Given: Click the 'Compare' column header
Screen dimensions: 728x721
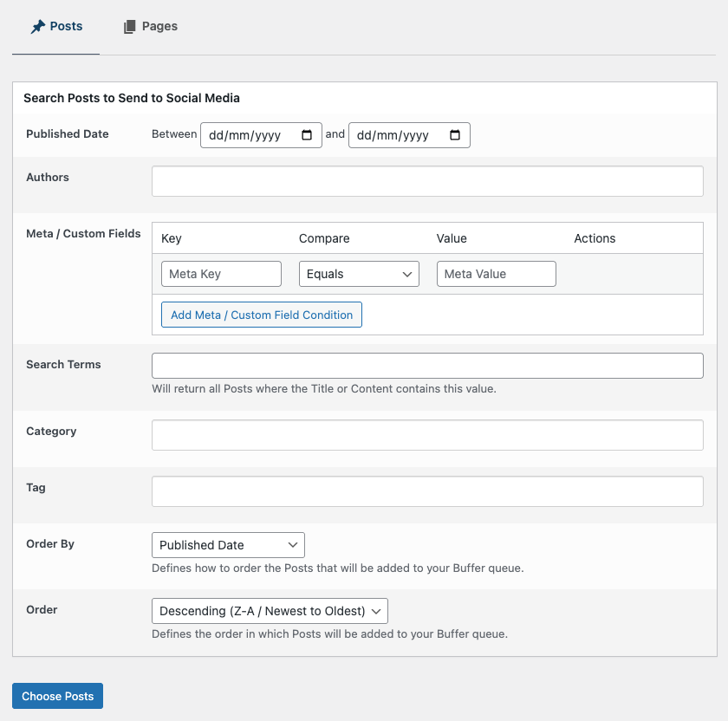Looking at the screenshot, I should (324, 238).
